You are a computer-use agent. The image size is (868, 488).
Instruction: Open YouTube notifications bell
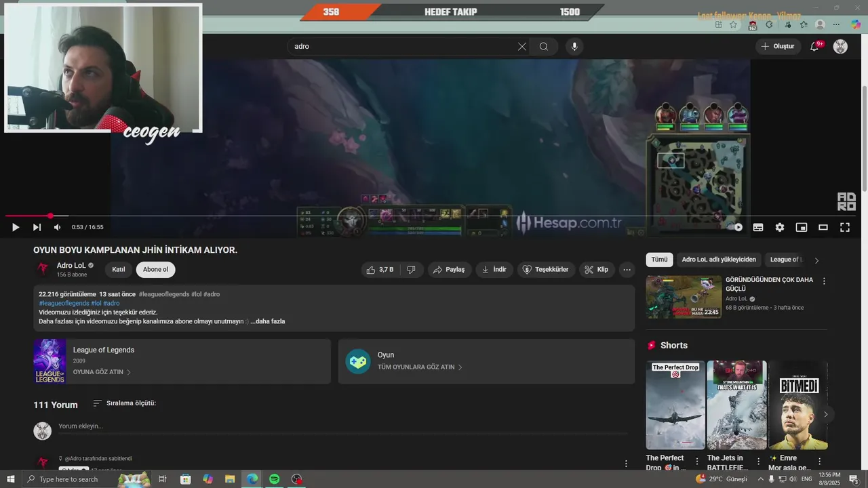click(x=815, y=47)
